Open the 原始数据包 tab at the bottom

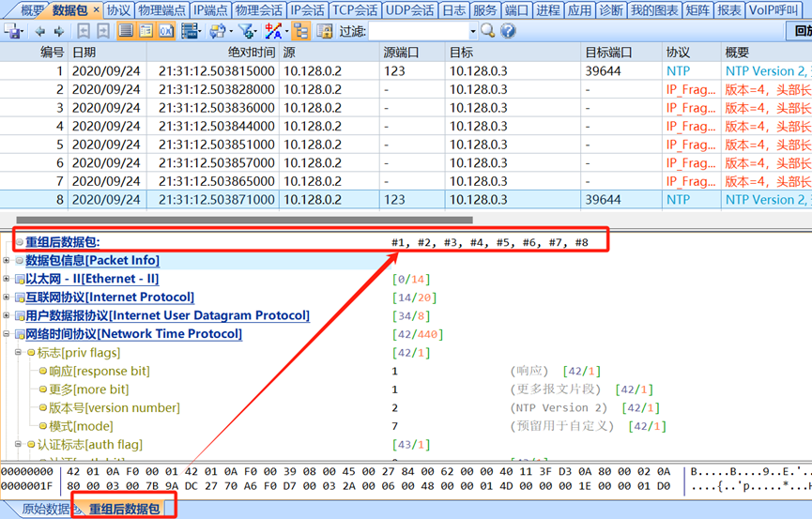coord(43,510)
